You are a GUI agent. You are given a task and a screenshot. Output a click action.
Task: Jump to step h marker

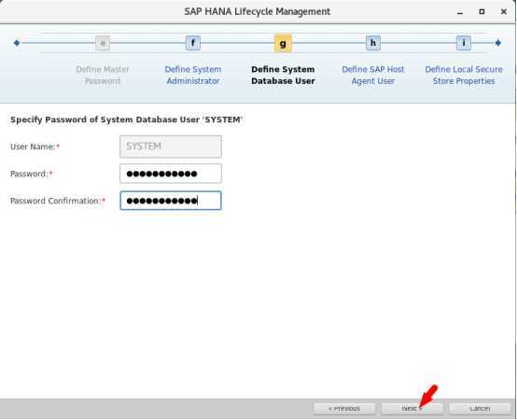click(x=373, y=43)
